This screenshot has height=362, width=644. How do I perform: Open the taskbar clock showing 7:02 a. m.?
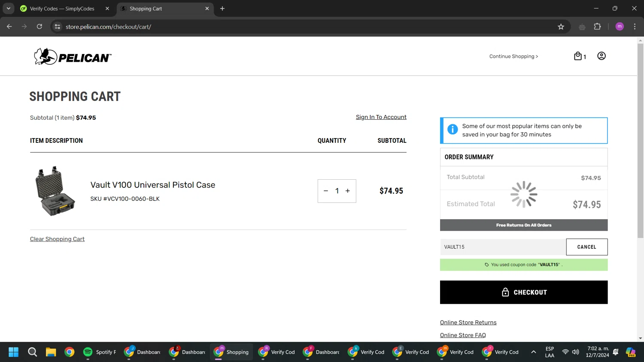click(597, 352)
